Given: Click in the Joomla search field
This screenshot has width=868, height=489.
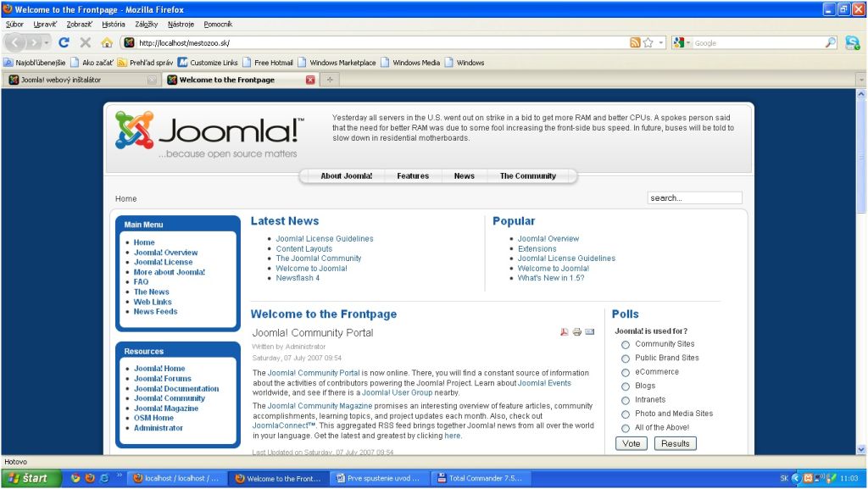Looking at the screenshot, I should [694, 198].
